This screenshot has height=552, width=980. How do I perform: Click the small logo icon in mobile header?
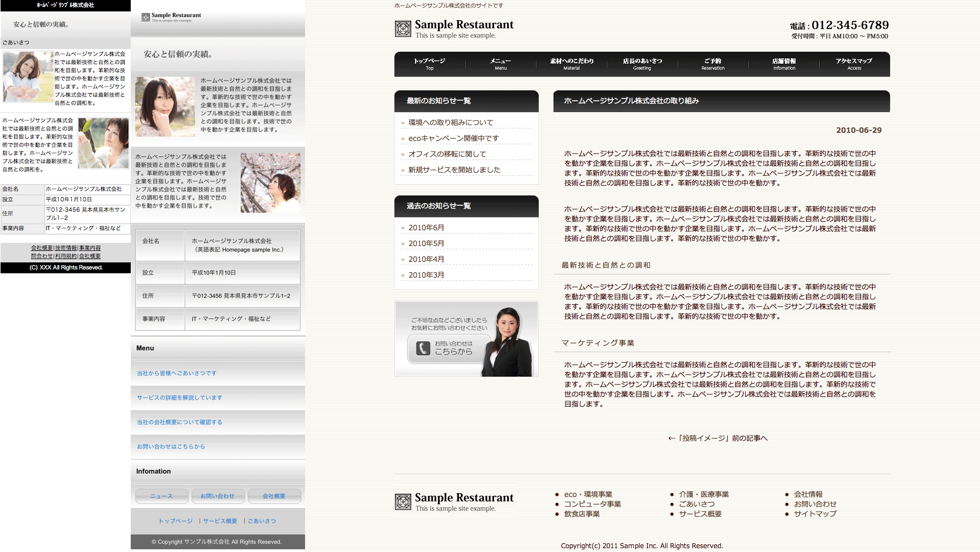[x=145, y=17]
